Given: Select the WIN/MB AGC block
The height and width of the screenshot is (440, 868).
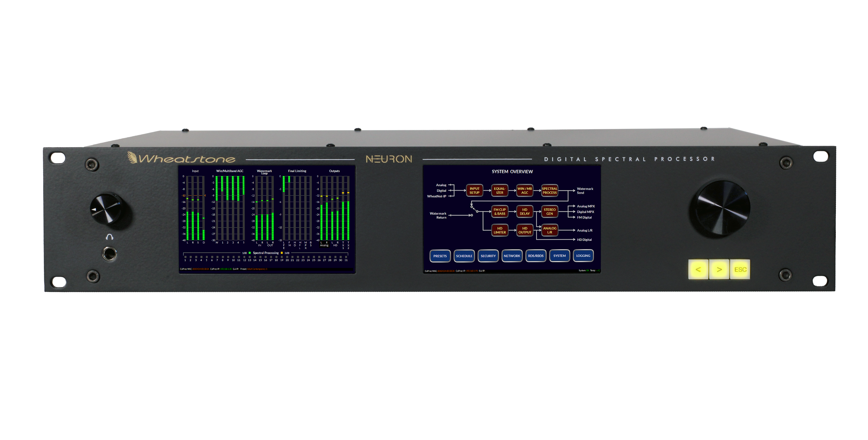Looking at the screenshot, I should pos(524,190).
